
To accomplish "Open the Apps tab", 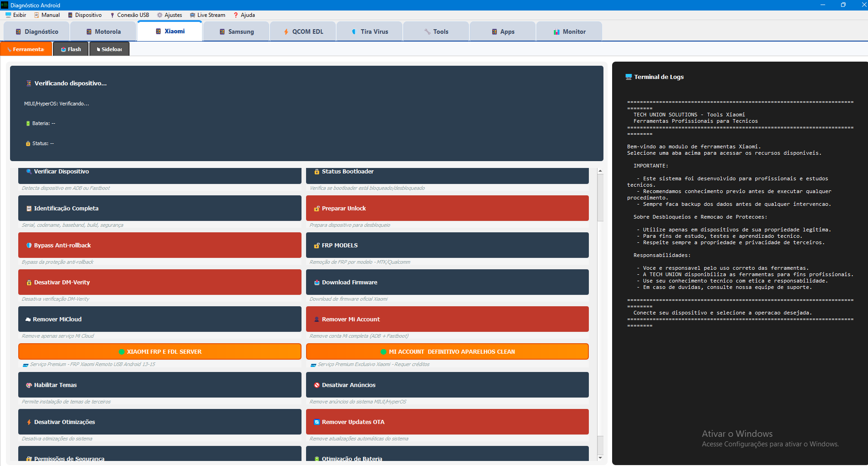I will (503, 32).
